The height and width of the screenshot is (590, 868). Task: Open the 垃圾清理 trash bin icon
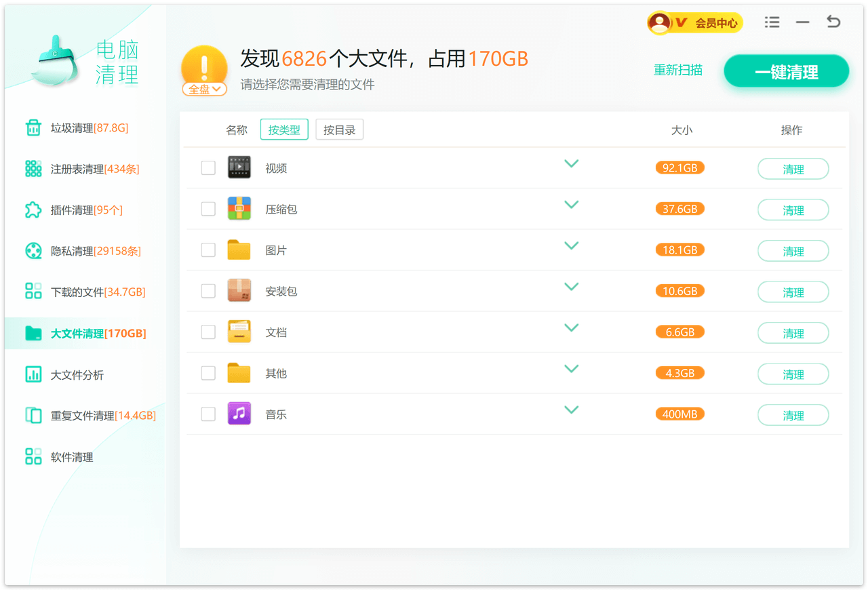[33, 127]
